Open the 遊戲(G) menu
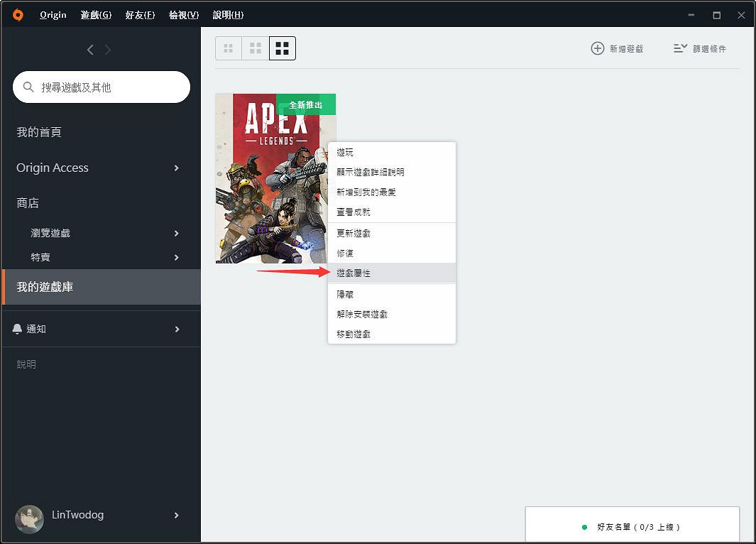 pos(95,14)
